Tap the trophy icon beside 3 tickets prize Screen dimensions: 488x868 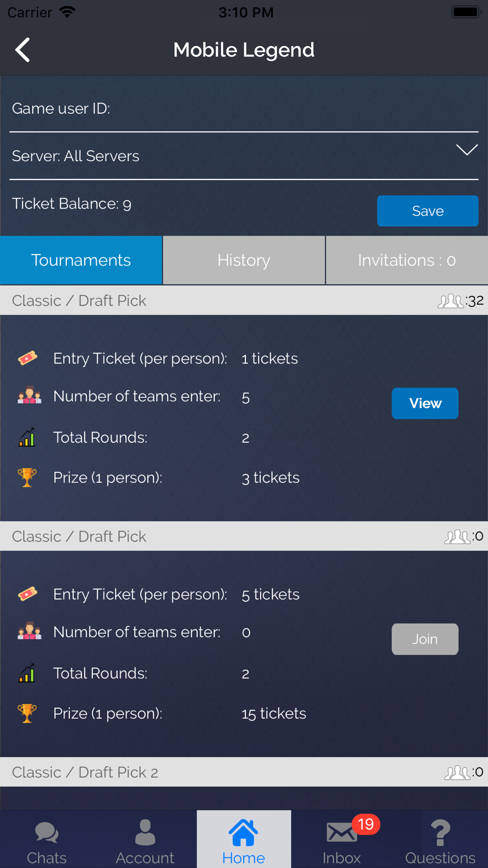(x=27, y=477)
